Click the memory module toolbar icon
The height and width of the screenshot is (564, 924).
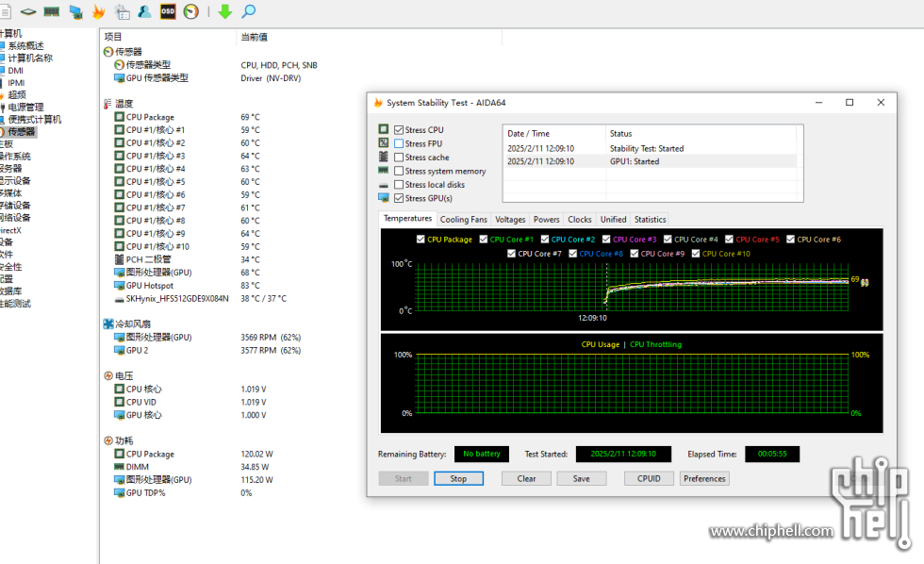(x=52, y=11)
